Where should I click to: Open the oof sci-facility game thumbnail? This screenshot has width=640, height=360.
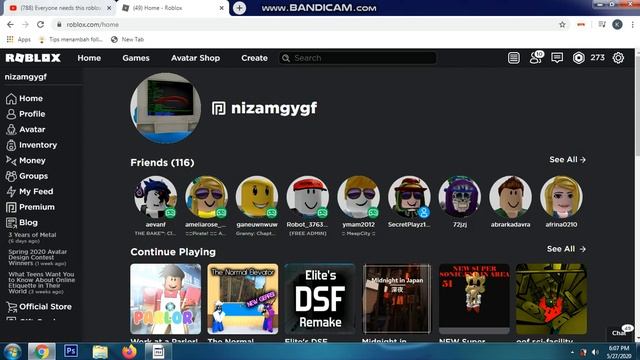point(551,299)
